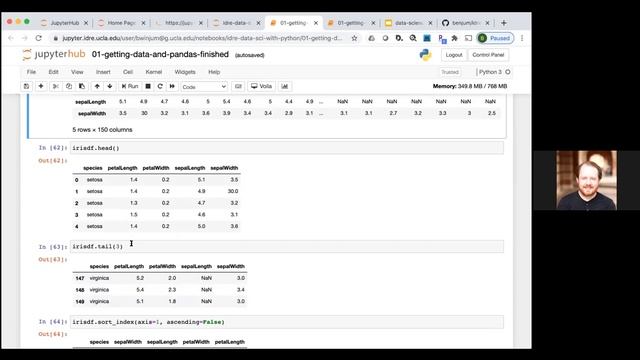Open the File menu
The image size is (640, 360).
pyautogui.click(x=31, y=72)
